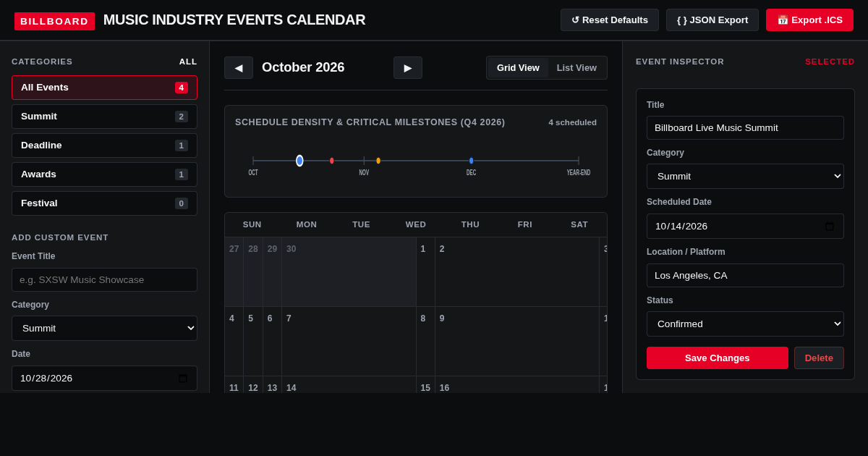Click the custom event Date field 10/28/2026
This screenshot has height=456, width=868.
point(104,378)
